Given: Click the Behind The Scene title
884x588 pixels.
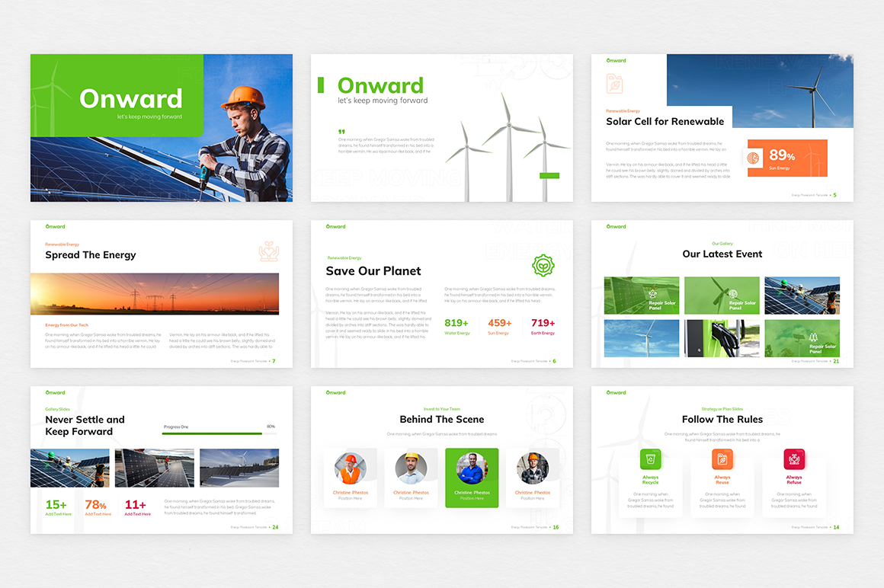Looking at the screenshot, I should click(441, 420).
